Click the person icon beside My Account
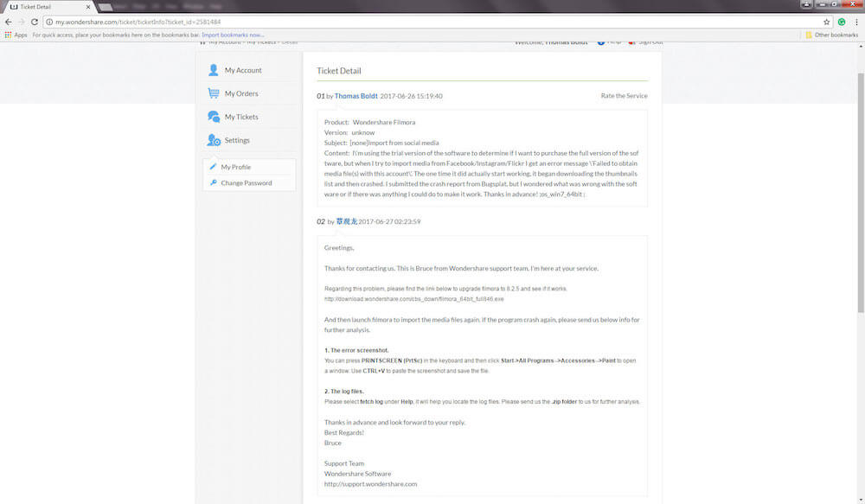This screenshot has width=865, height=504. pos(214,70)
